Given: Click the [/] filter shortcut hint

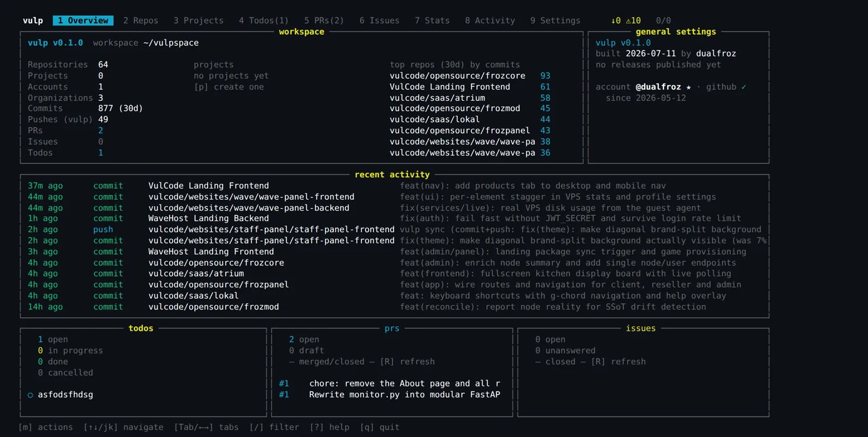Looking at the screenshot, I should pyautogui.click(x=274, y=427).
